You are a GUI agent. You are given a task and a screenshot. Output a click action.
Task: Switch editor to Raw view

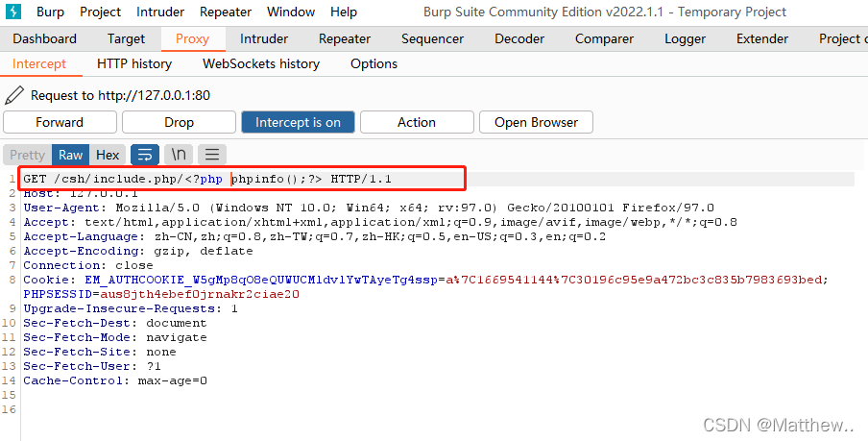(x=70, y=155)
